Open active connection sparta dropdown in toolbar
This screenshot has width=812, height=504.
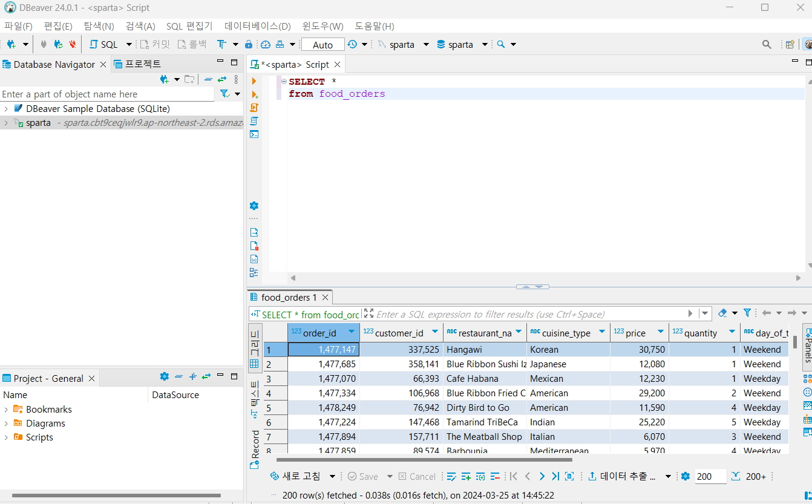click(426, 45)
